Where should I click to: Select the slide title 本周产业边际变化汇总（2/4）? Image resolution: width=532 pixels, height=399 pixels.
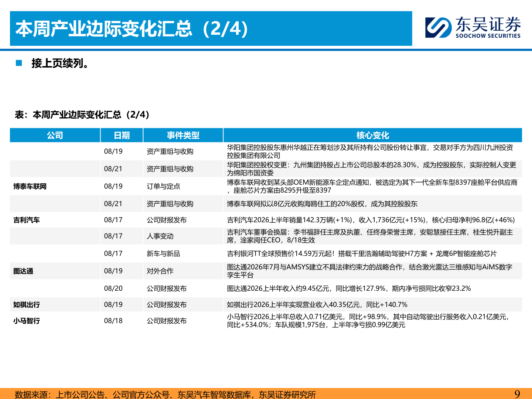click(x=132, y=29)
